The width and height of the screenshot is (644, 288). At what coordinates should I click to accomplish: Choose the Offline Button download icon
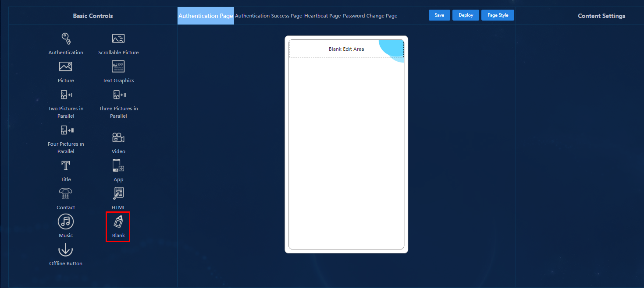(66, 249)
